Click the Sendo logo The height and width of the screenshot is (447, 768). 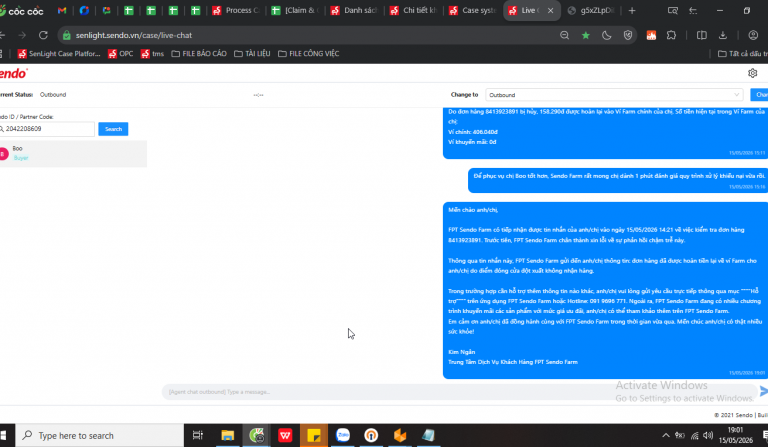(x=13, y=73)
